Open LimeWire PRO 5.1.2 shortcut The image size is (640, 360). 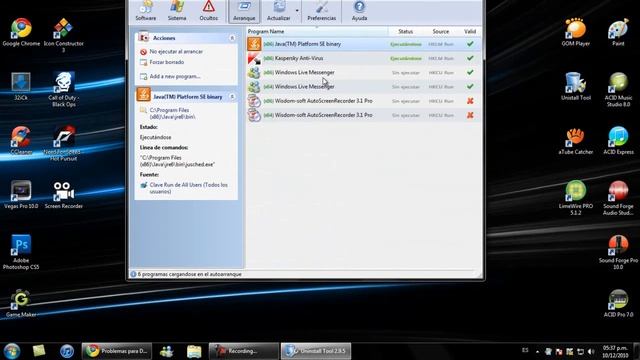click(576, 198)
